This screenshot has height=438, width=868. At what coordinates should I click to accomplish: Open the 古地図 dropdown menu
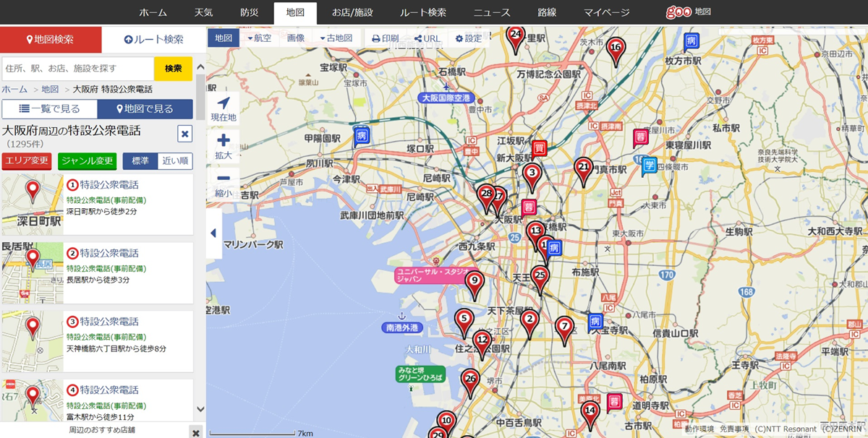click(x=336, y=38)
